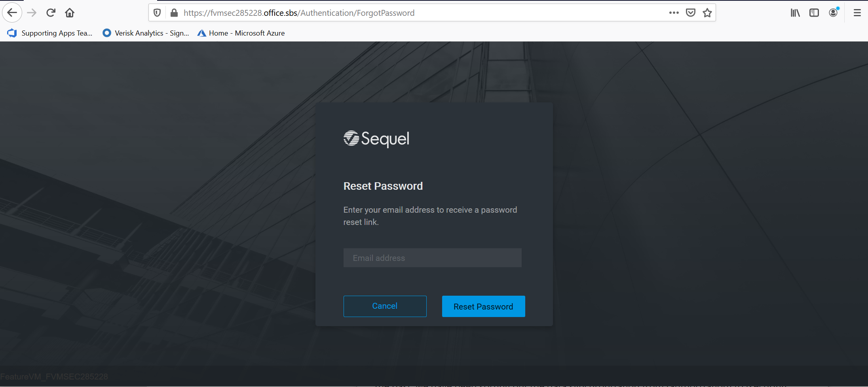Click the browser Back arrow button
This screenshot has height=387, width=868.
12,13
